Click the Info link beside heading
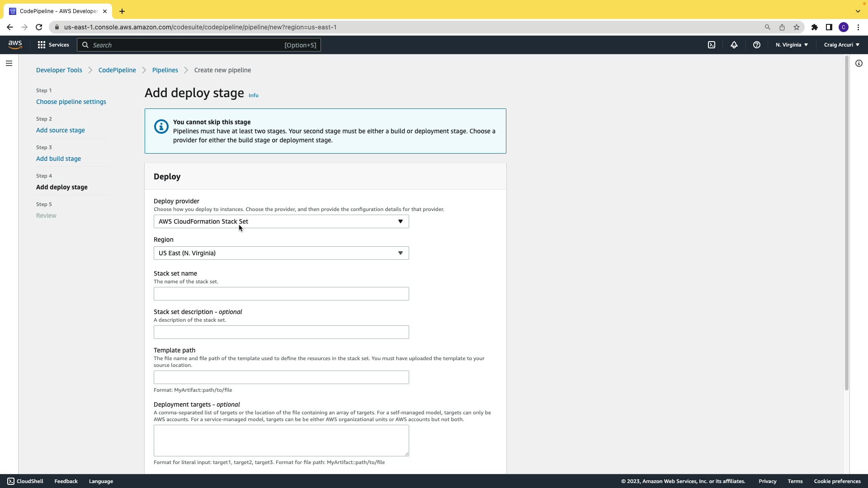868x488 pixels. tap(254, 95)
